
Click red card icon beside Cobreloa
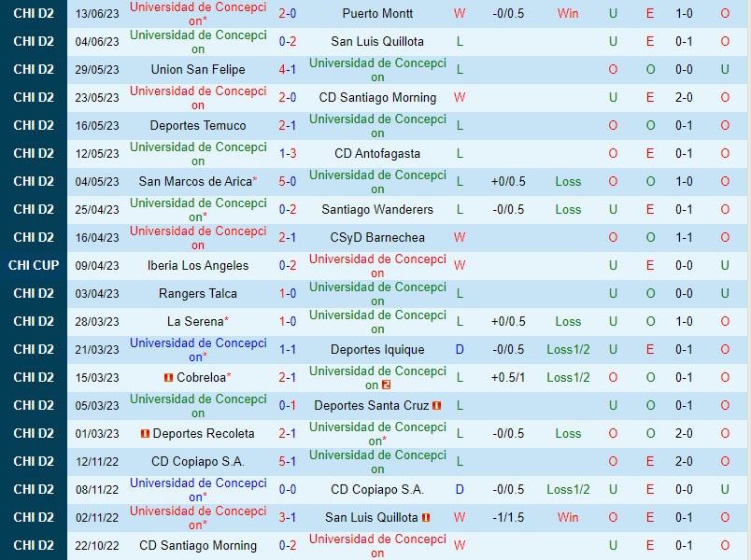click(168, 378)
